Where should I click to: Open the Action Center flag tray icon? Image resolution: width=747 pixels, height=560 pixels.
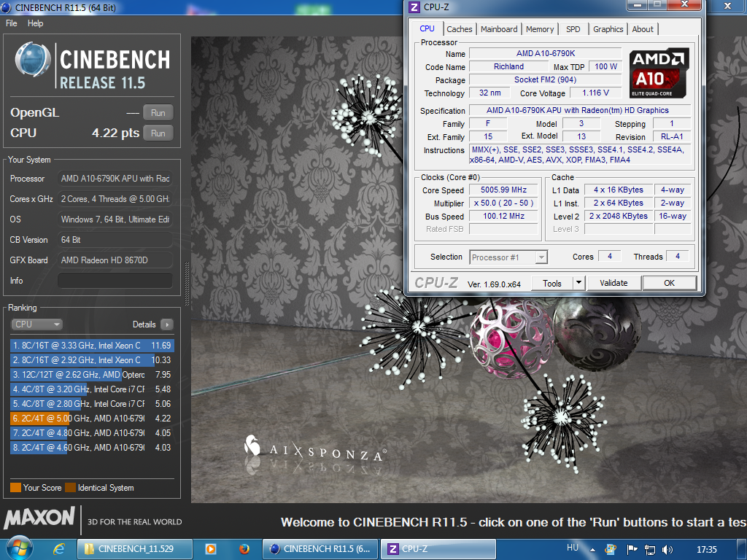(x=632, y=550)
